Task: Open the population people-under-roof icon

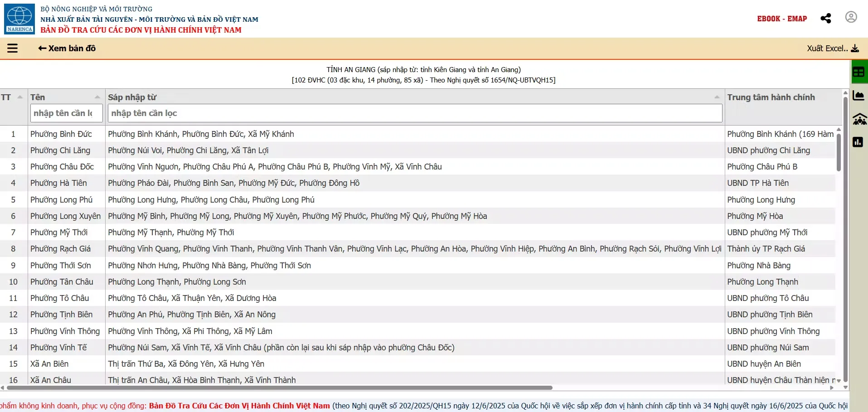Action: tap(860, 119)
